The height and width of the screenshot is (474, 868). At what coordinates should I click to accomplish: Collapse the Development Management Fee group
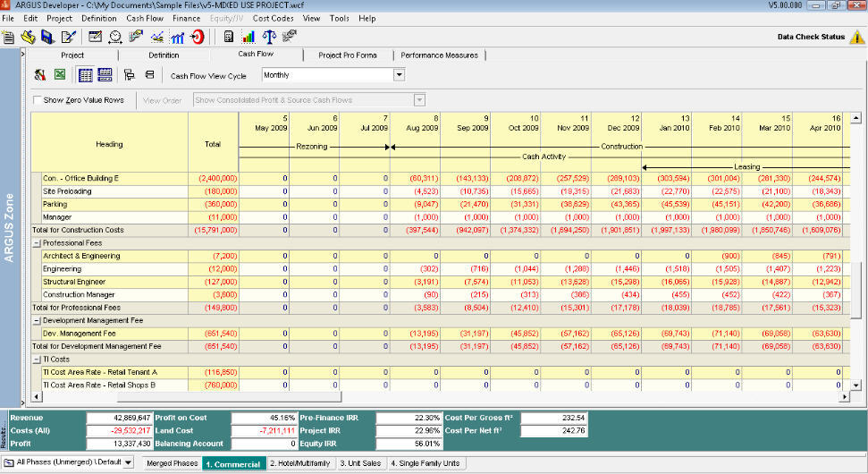pos(37,320)
